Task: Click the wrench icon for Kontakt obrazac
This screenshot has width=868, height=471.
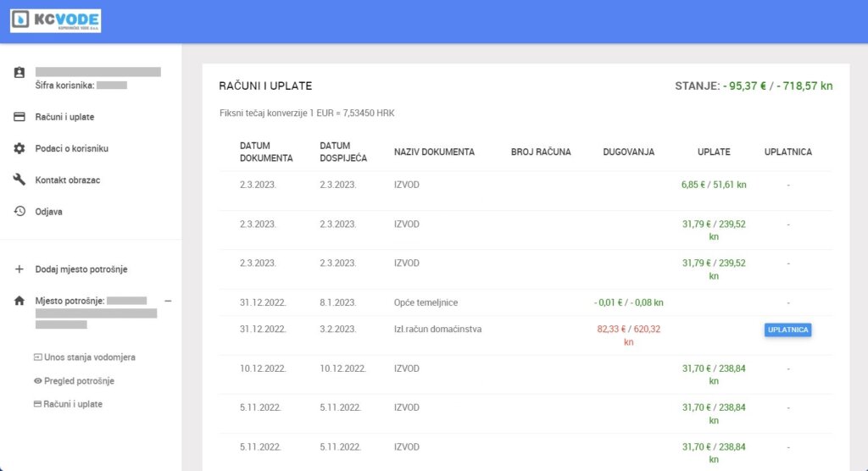Action: click(x=19, y=180)
